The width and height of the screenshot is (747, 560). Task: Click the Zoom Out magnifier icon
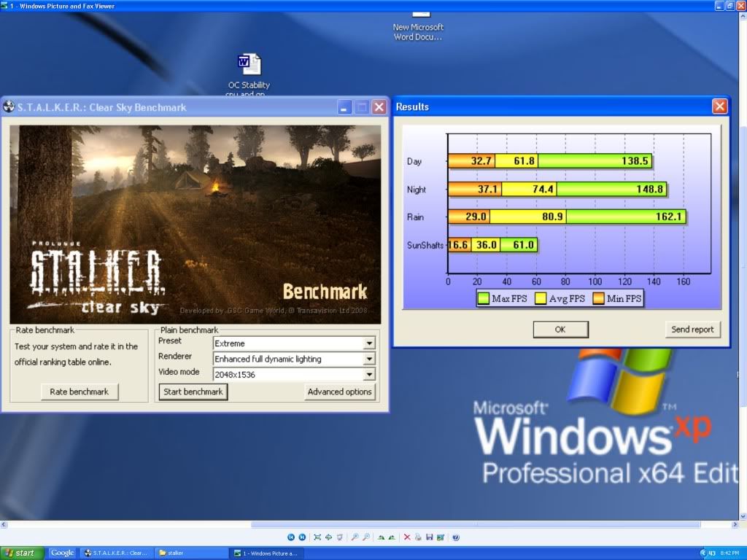366,537
